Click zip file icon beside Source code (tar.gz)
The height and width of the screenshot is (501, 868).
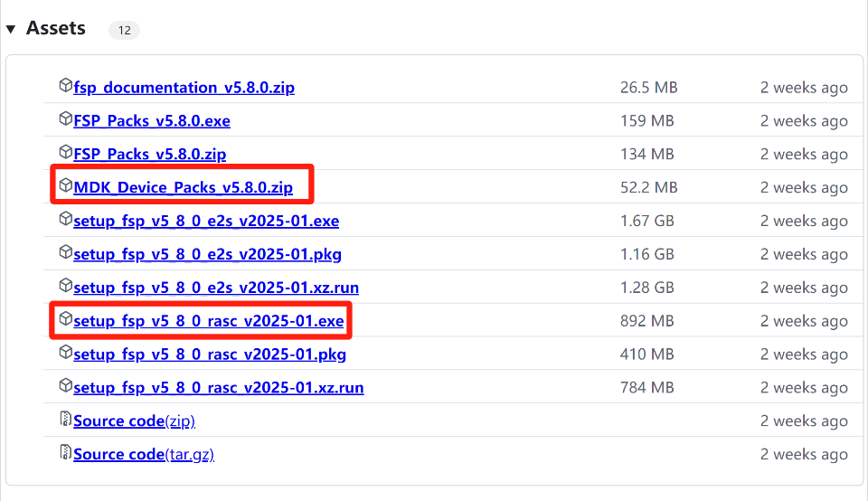[65, 452]
